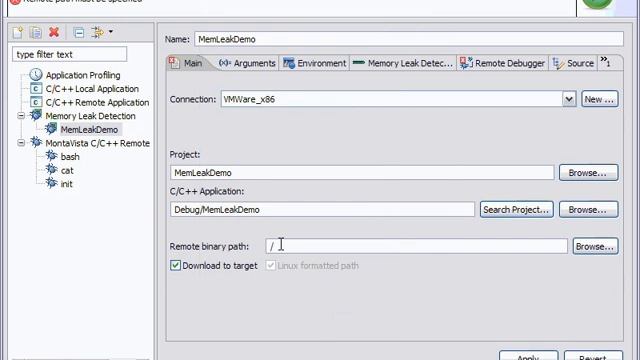The image size is (640, 360).
Task: Switch to the Arguments tab
Action: click(247, 63)
